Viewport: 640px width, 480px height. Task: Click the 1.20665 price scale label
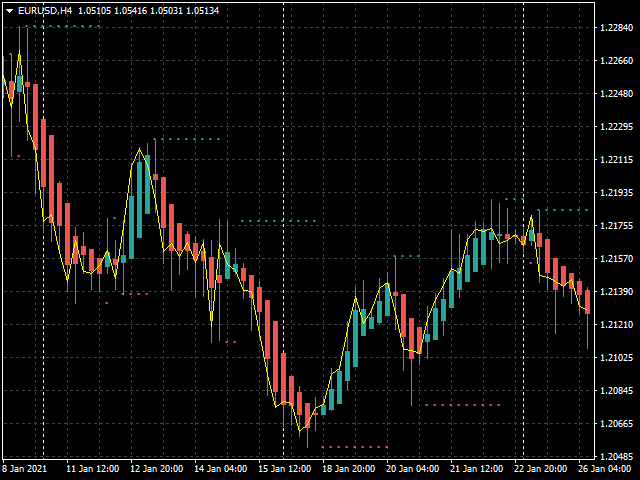616,424
